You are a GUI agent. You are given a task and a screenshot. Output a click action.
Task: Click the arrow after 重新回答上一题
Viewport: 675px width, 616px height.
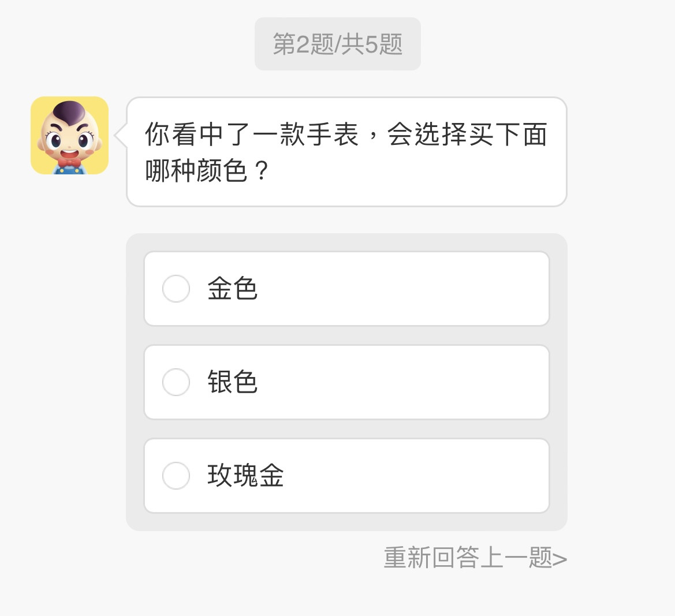click(560, 559)
